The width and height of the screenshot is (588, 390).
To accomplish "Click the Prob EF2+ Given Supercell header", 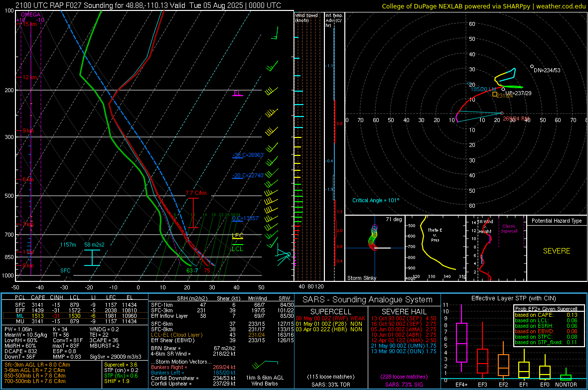I will (x=546, y=309).
